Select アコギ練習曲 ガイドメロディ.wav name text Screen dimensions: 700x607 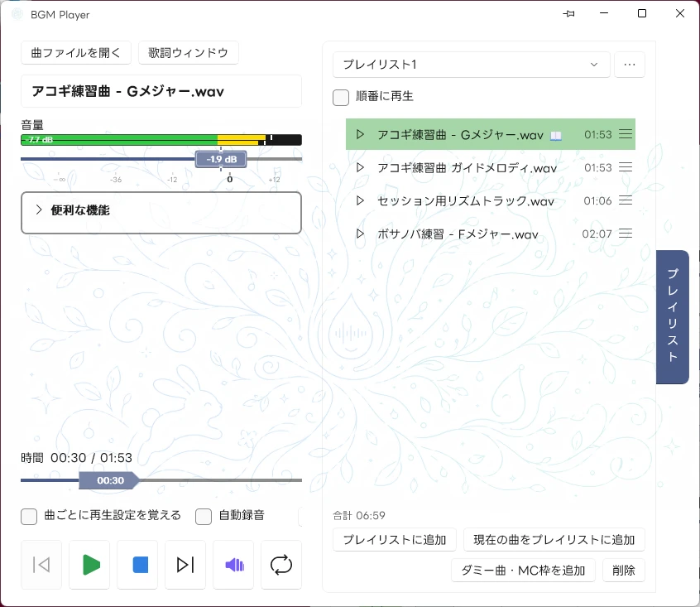pos(467,168)
